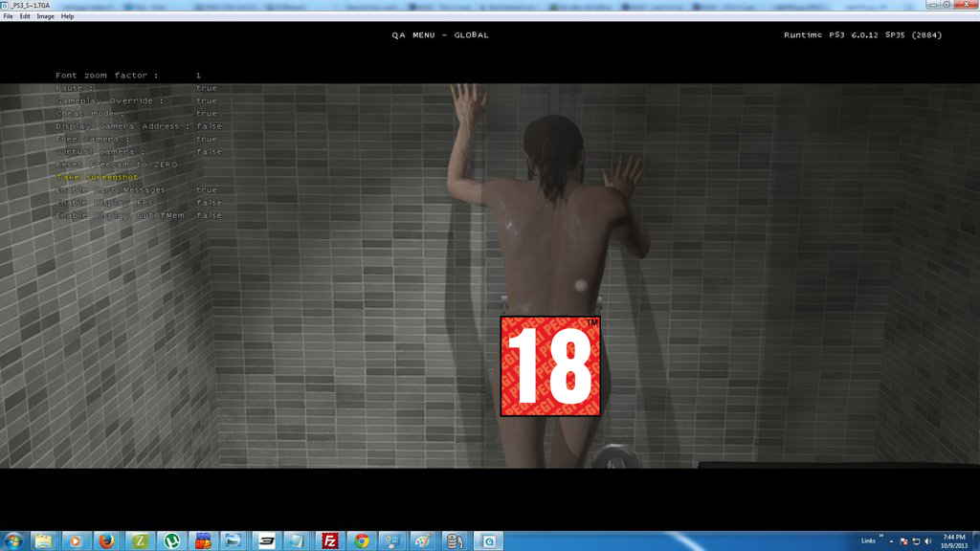The width and height of the screenshot is (980, 551).
Task: Open the notepad-style taskbar icon
Action: click(x=298, y=541)
